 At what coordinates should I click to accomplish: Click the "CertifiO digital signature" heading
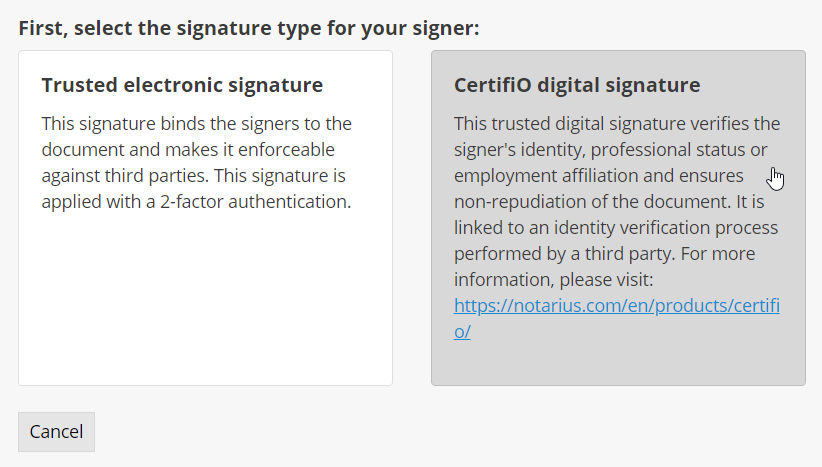coord(577,85)
